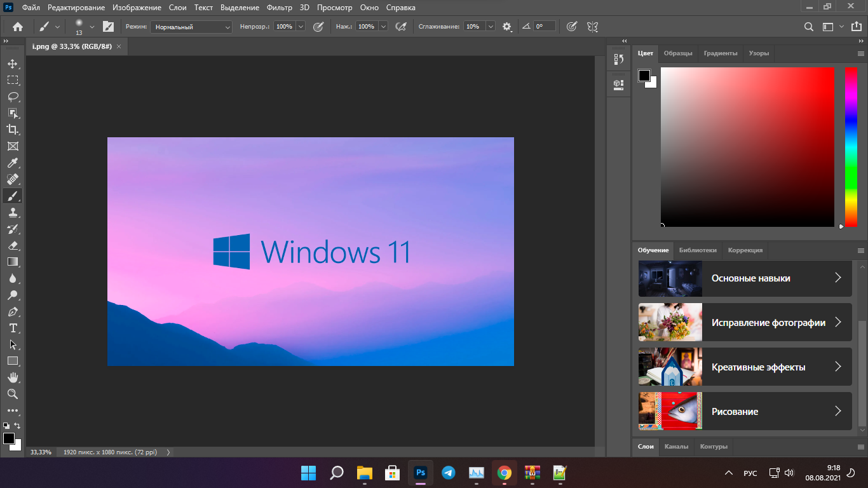Switch to the Градиенты tab
The image size is (868, 488).
tap(721, 53)
